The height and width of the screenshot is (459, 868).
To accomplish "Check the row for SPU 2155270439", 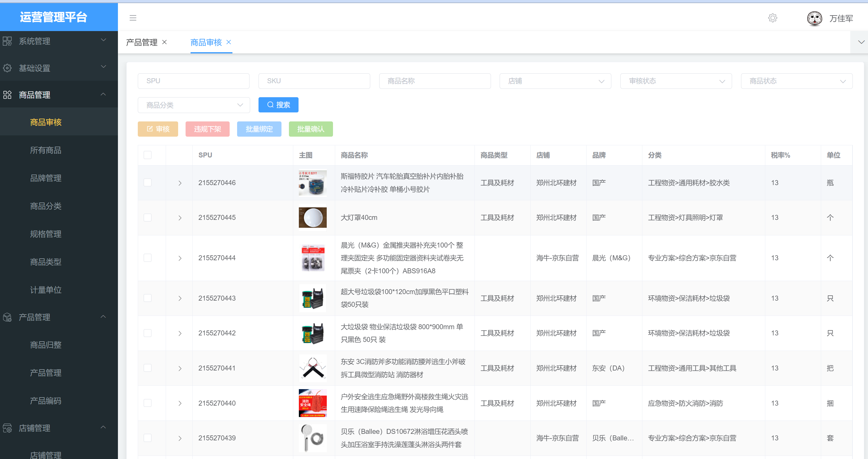I will pos(148,438).
